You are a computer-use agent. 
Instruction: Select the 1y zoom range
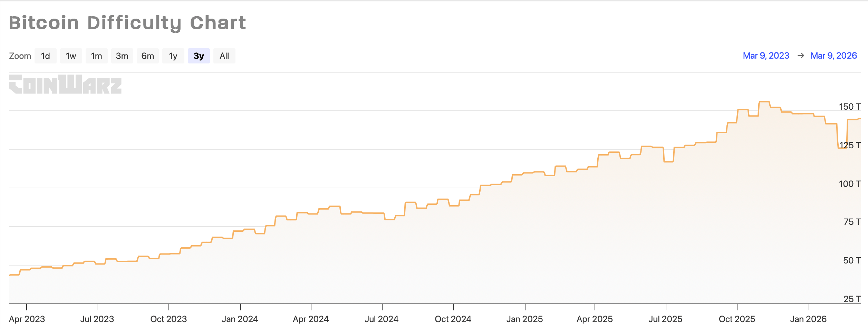point(173,56)
